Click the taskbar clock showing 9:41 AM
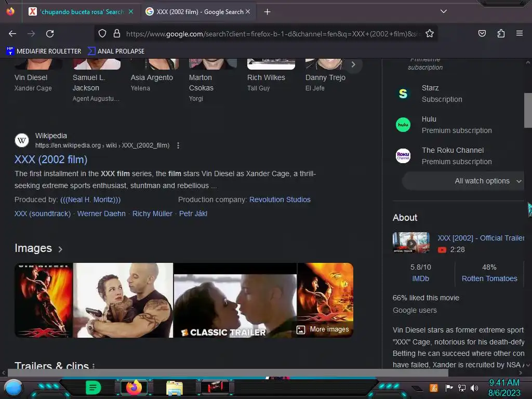The image size is (532, 399). 504,388
